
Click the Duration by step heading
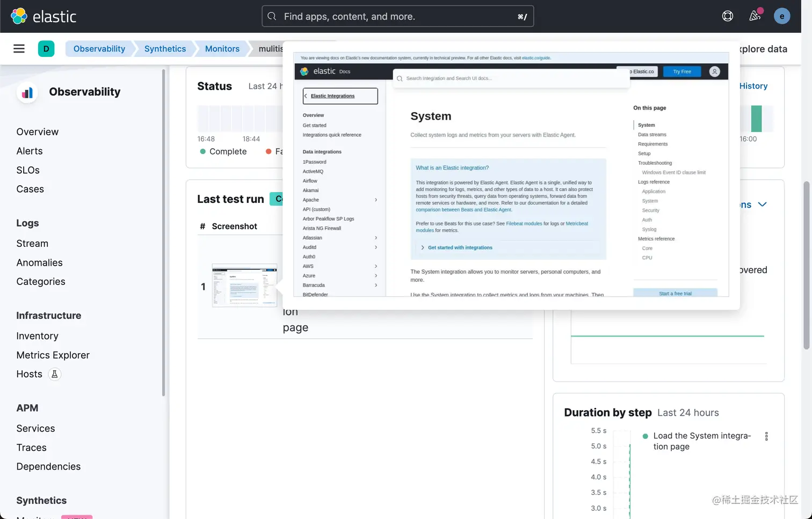[607, 413]
